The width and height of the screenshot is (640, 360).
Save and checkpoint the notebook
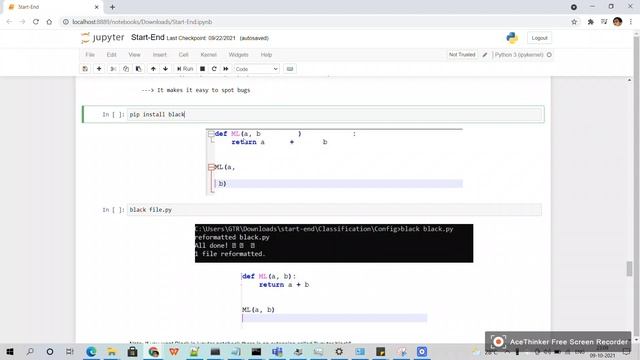(x=85, y=69)
